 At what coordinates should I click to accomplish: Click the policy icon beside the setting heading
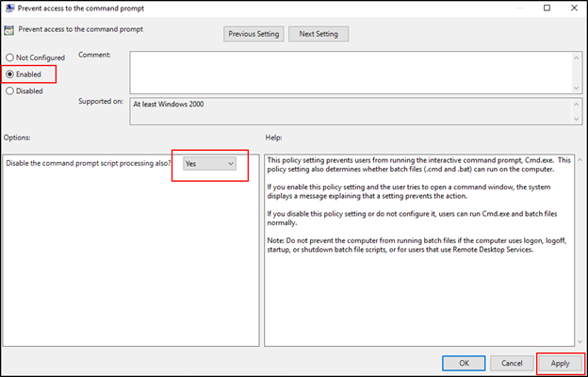(x=11, y=30)
